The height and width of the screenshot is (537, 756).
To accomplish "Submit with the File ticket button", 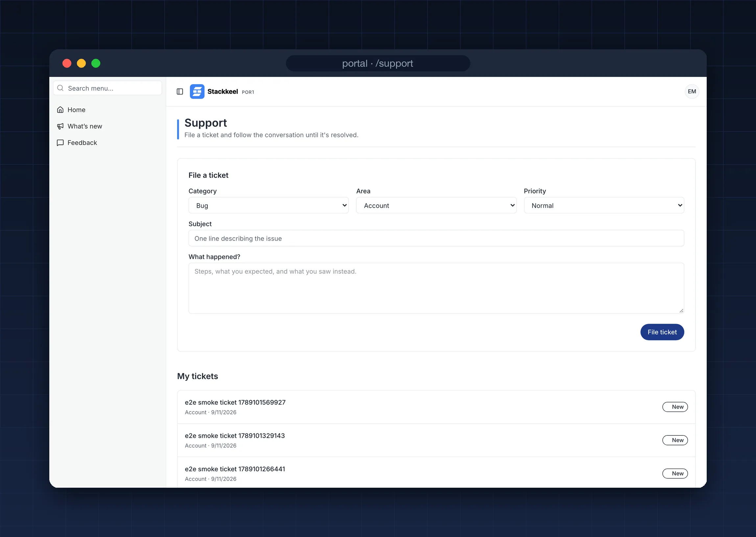I will coord(662,332).
